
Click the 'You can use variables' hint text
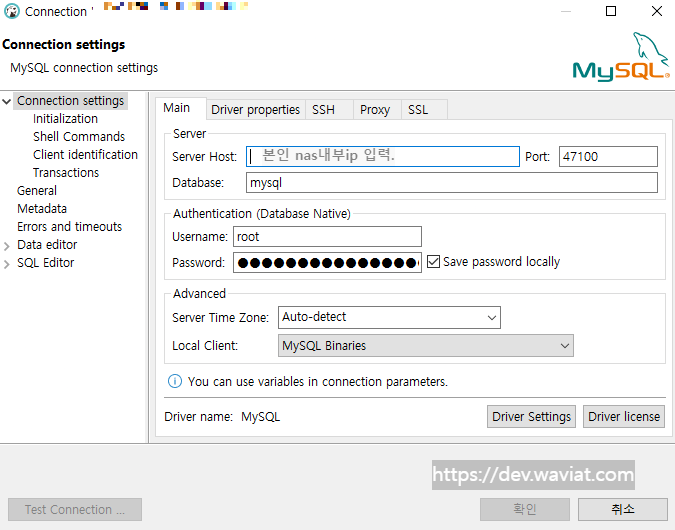pyautogui.click(x=318, y=381)
